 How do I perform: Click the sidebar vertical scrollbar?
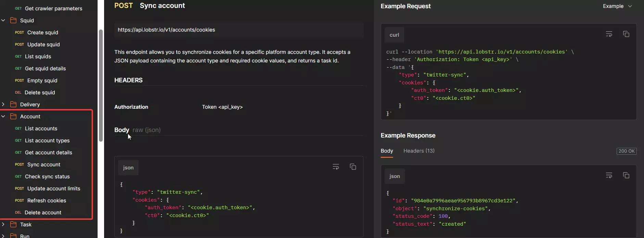coord(101,86)
